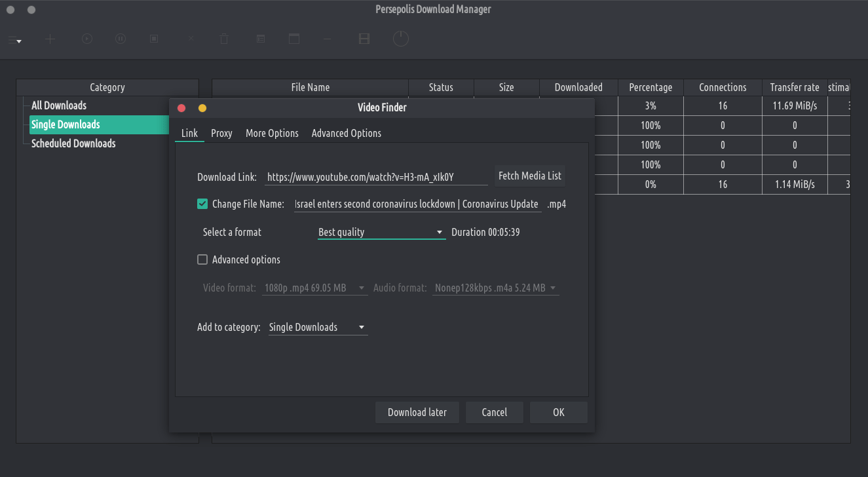The height and width of the screenshot is (477, 868).
Task: Select All Downloads category
Action: click(x=59, y=105)
